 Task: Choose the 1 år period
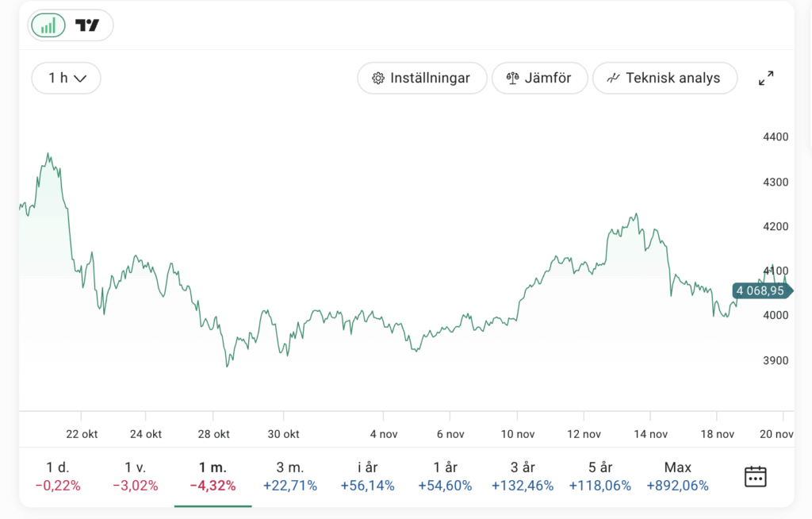(445, 476)
